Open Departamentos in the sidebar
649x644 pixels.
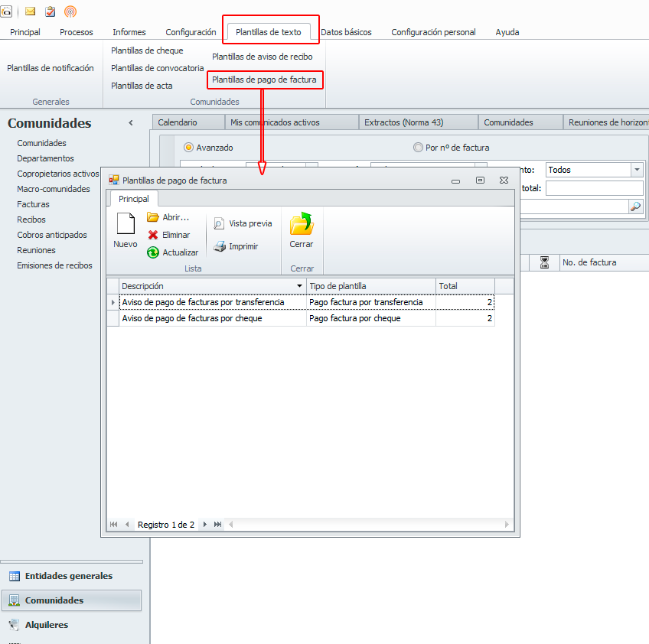[45, 158]
